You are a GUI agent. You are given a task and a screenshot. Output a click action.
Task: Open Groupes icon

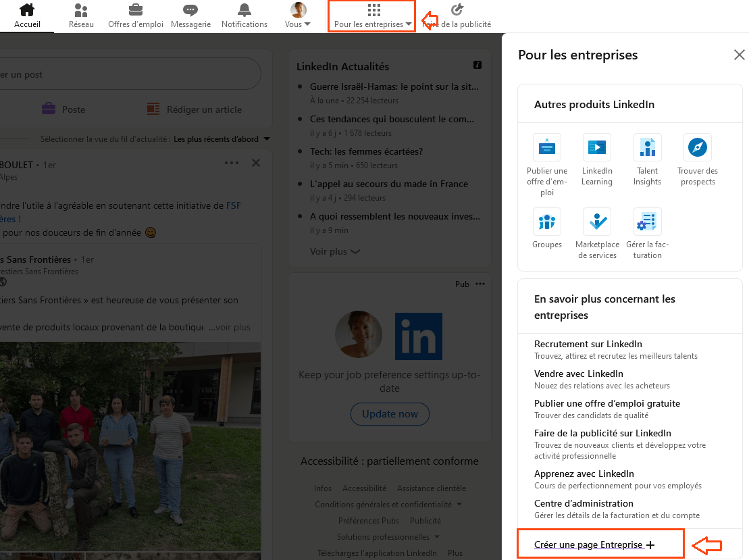[547, 222]
